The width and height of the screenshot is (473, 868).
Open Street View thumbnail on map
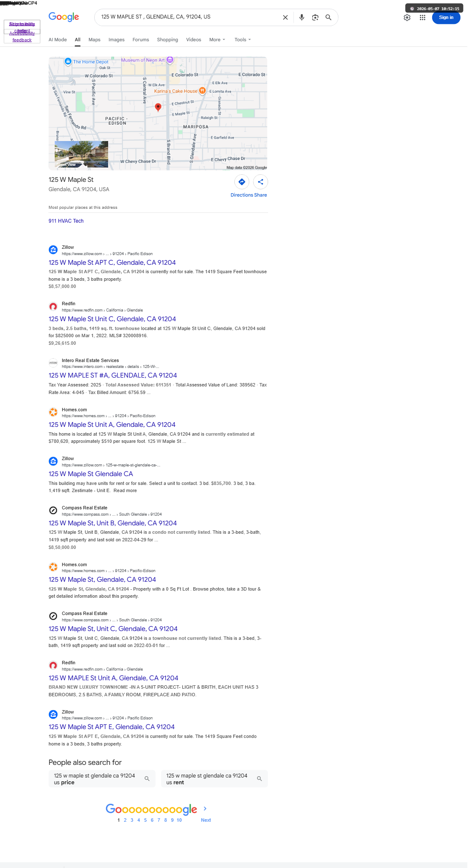pos(81,154)
